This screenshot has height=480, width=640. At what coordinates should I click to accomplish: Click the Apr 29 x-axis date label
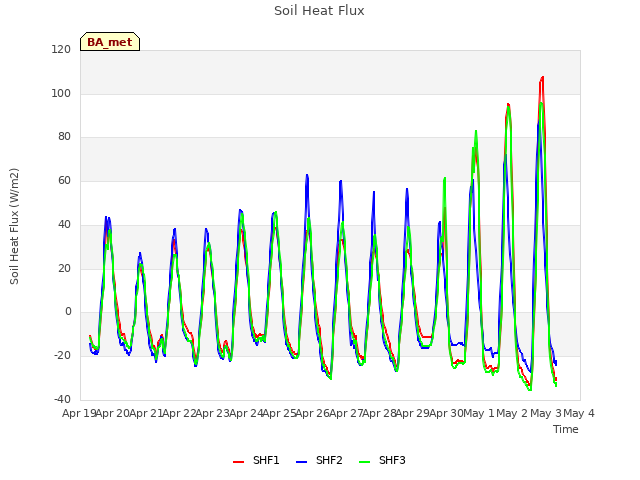coord(413,413)
